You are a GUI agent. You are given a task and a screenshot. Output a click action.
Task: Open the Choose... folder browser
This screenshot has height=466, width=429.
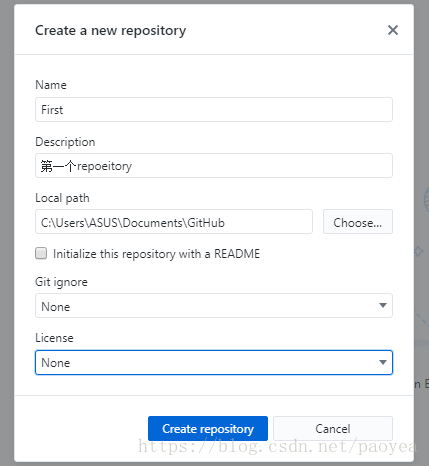[x=358, y=222]
